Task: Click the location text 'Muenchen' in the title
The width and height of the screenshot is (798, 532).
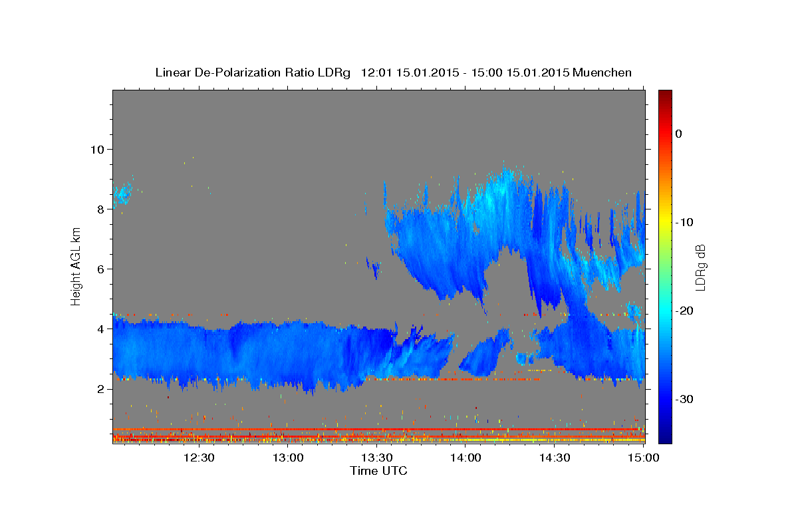Action: [602, 72]
